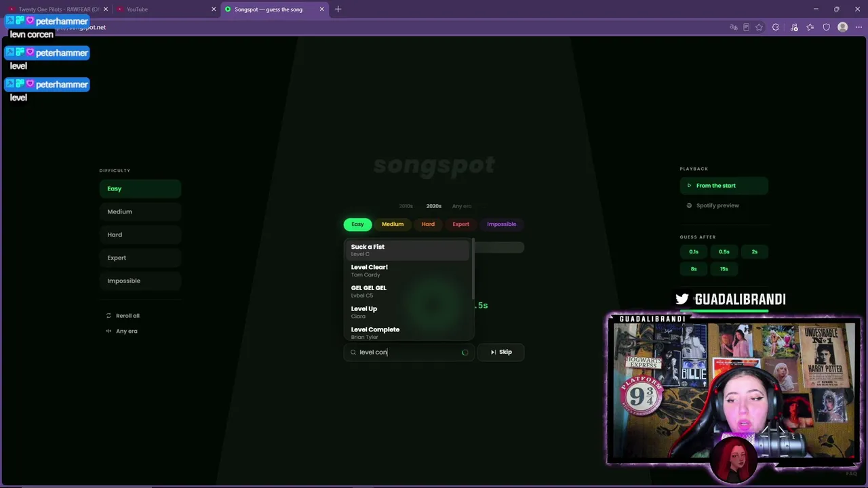Open a new browser tab
This screenshot has width=868, height=488.
(338, 9)
